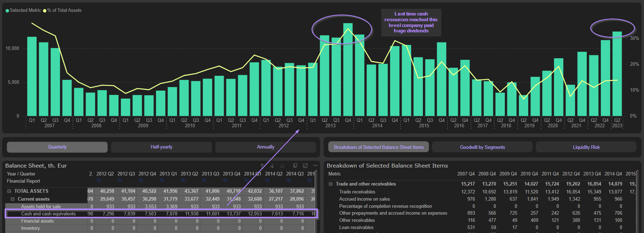
Task: Click the drill down arrow icon
Action: pyautogui.click(x=272, y=166)
